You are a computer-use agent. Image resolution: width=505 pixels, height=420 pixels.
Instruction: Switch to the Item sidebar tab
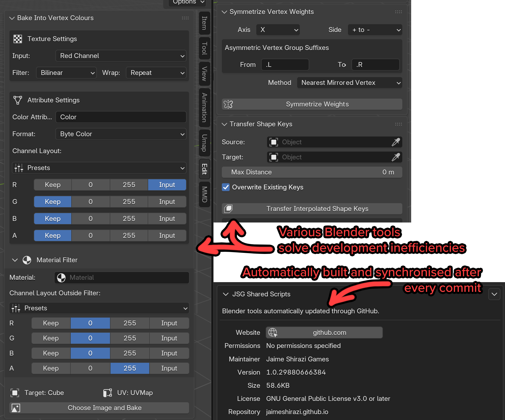pos(204,23)
